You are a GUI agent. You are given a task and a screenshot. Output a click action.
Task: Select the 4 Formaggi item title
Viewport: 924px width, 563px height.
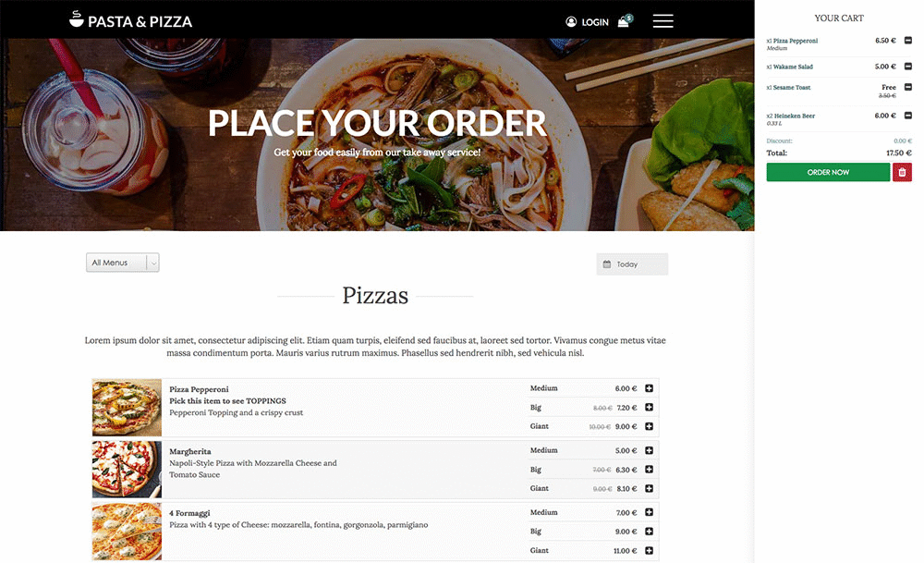[189, 513]
